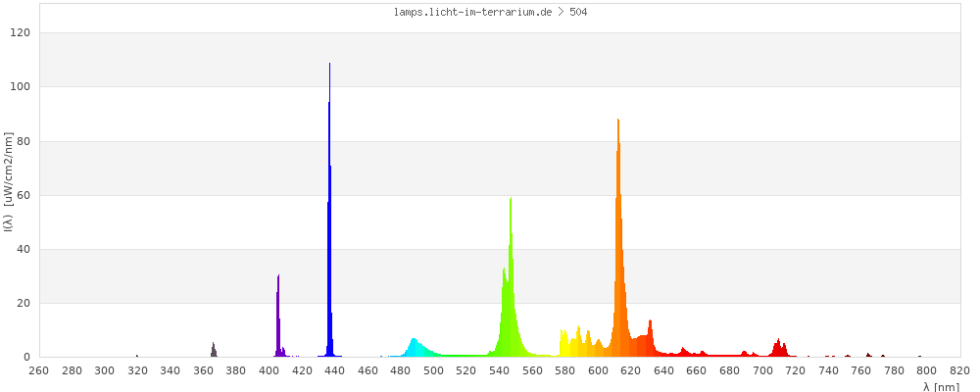Select the red peak near 708 nm
The height and width of the screenshot is (392, 980).
pyautogui.click(x=778, y=348)
